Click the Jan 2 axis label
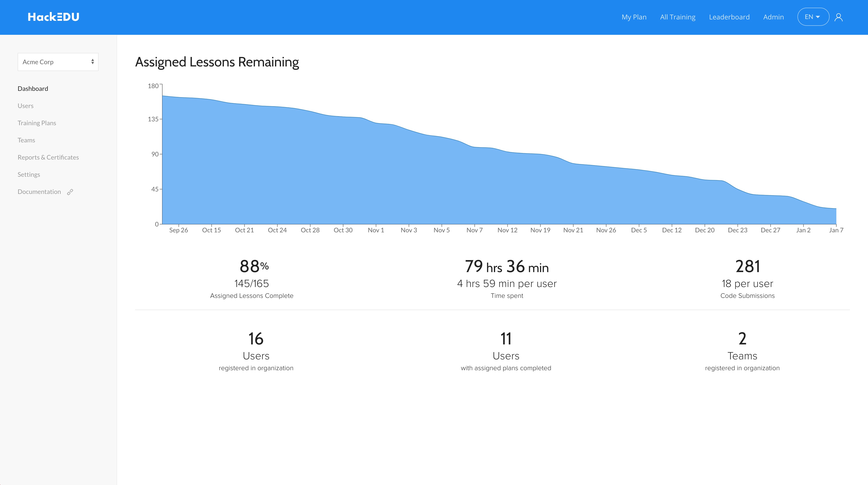This screenshot has width=868, height=485. point(803,230)
